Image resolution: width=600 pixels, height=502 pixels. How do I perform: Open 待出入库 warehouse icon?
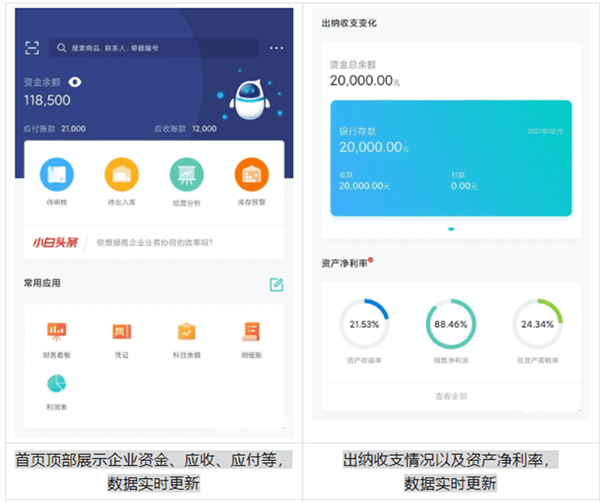pyautogui.click(x=121, y=176)
